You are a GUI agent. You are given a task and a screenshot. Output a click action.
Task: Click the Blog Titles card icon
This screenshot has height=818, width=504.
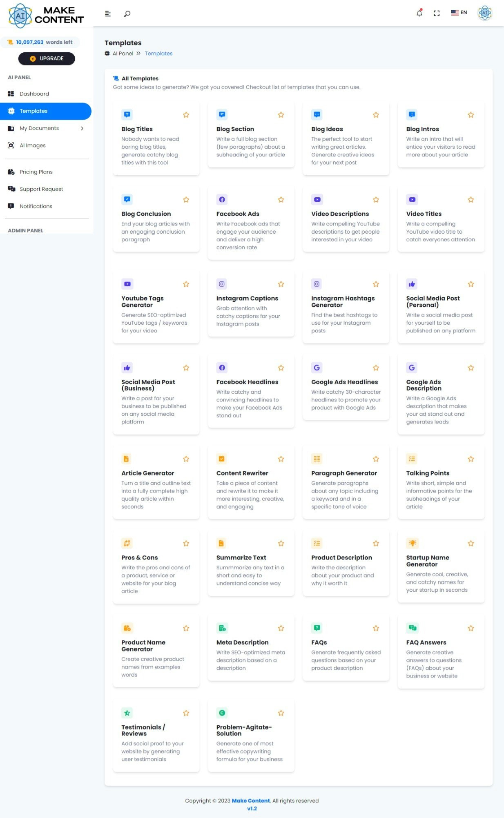[127, 115]
